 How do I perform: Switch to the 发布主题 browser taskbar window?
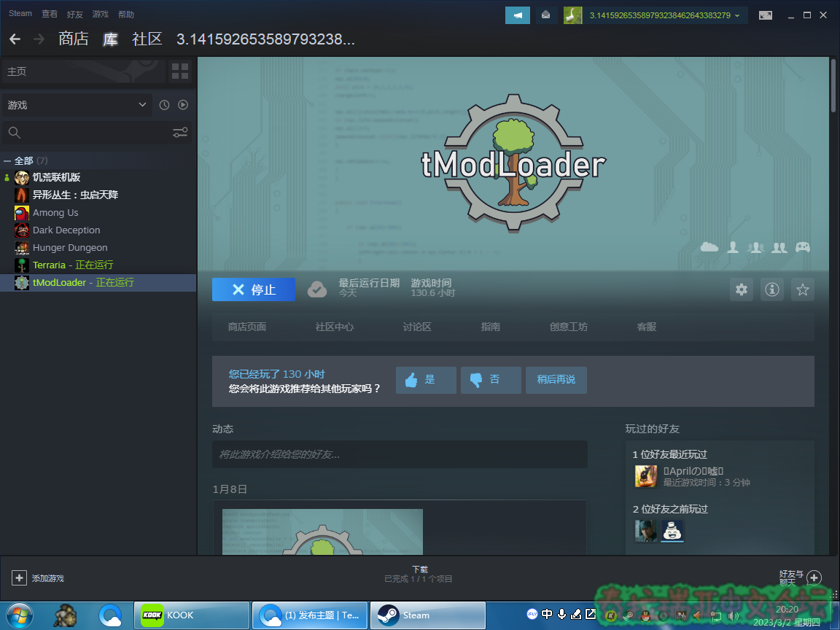tap(310, 615)
